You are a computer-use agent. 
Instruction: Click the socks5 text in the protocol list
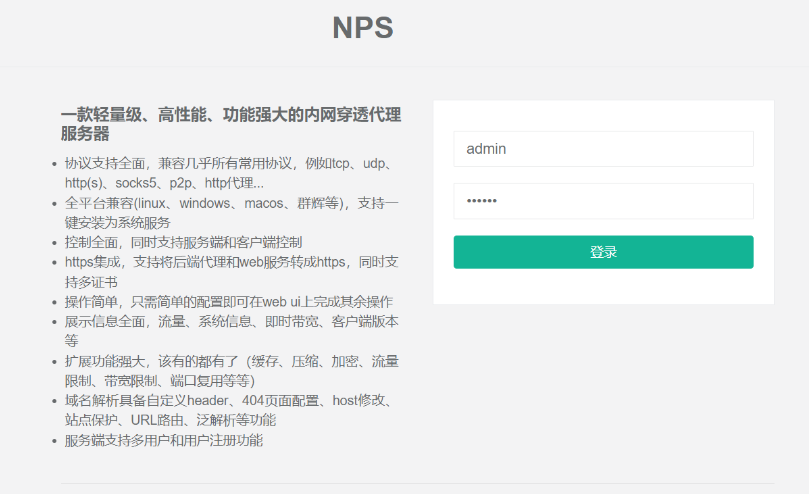(x=136, y=183)
